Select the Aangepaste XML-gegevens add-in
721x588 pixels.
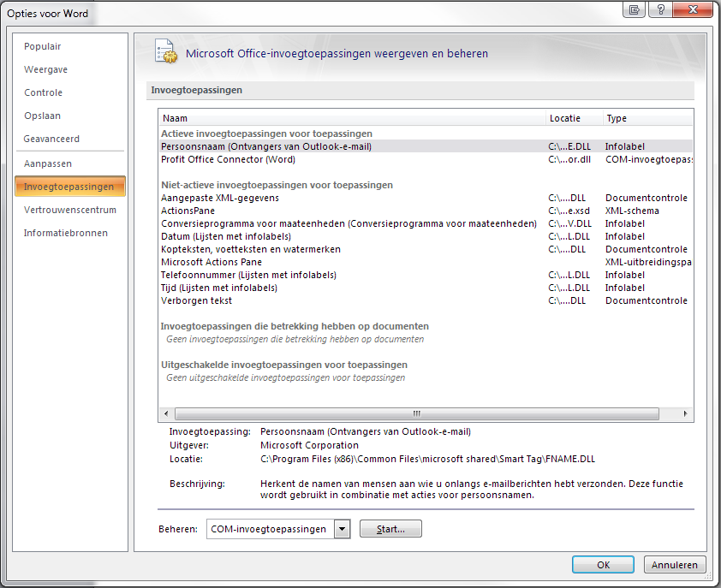tap(220, 198)
